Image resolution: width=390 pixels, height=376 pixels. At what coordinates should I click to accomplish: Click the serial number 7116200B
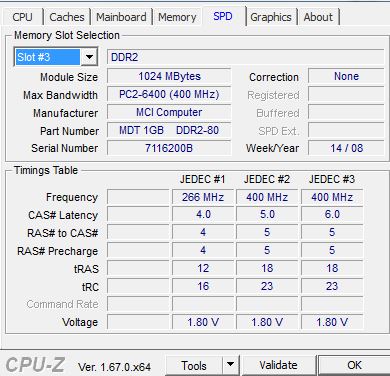[x=169, y=148]
